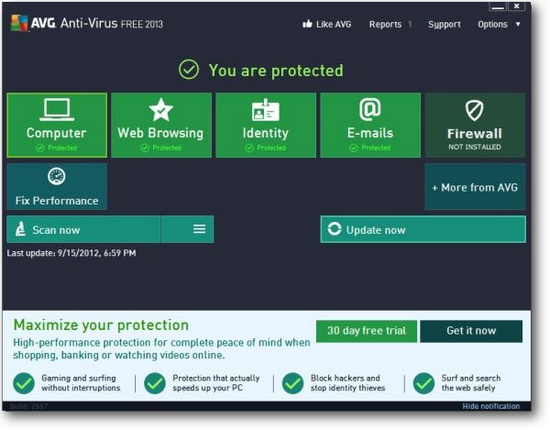
Task: Open the Firewall NOT INSTALLED tile
Action: (x=475, y=125)
